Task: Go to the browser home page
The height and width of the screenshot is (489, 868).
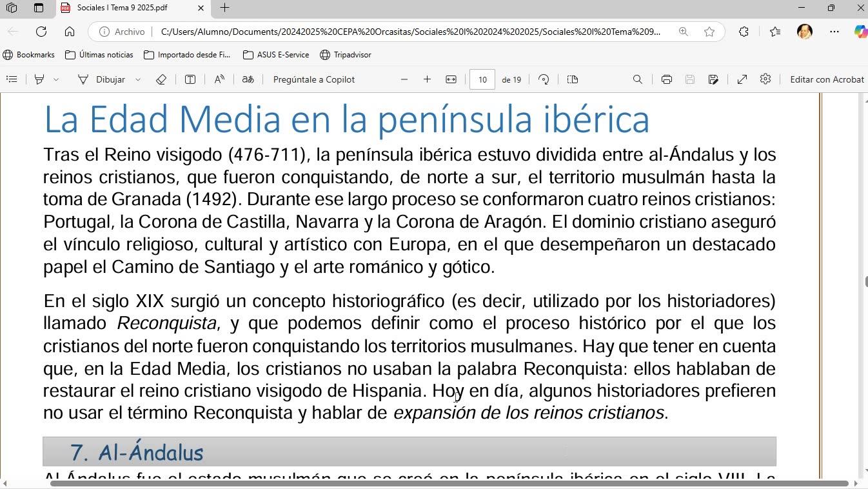Action: (x=70, y=32)
